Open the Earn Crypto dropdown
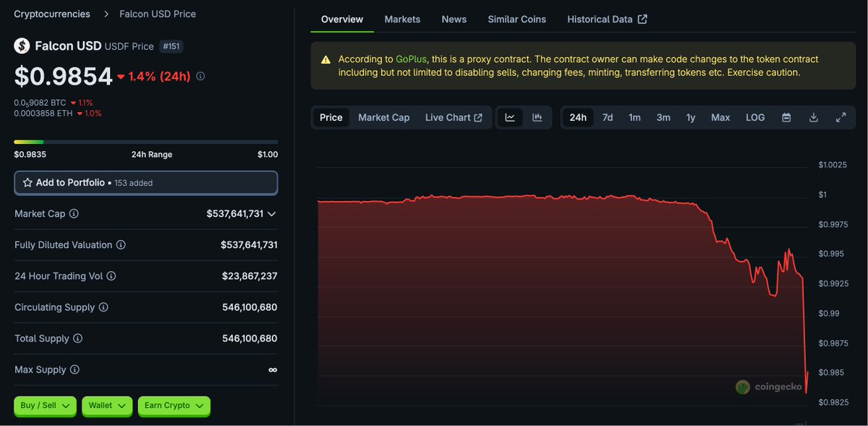The image size is (868, 426). click(174, 406)
